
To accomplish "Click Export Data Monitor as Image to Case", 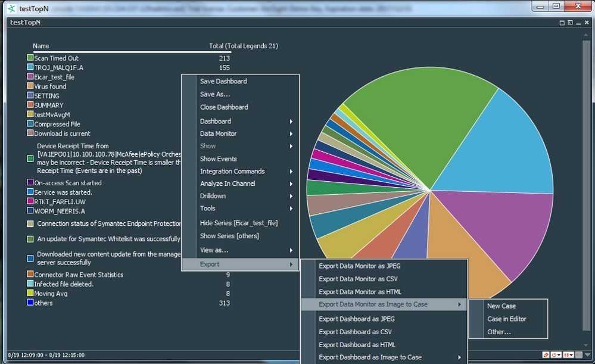I will tap(384, 304).
